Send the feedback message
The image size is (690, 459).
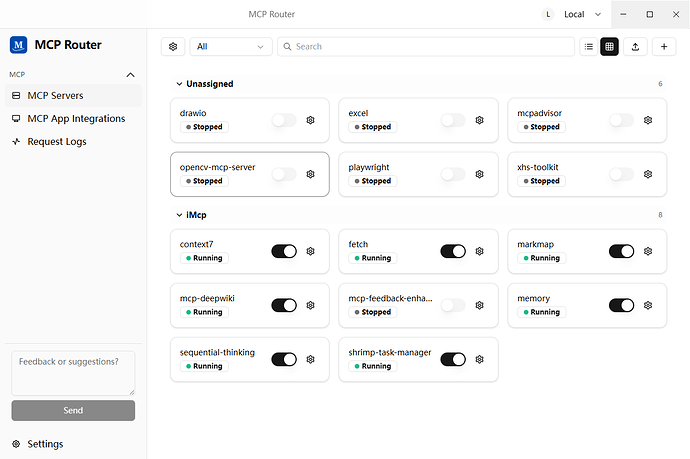point(73,411)
